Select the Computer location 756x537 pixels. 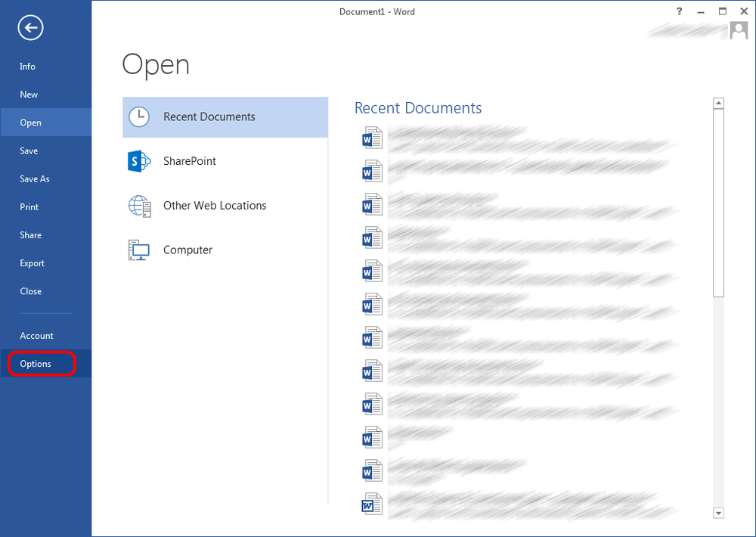point(225,250)
